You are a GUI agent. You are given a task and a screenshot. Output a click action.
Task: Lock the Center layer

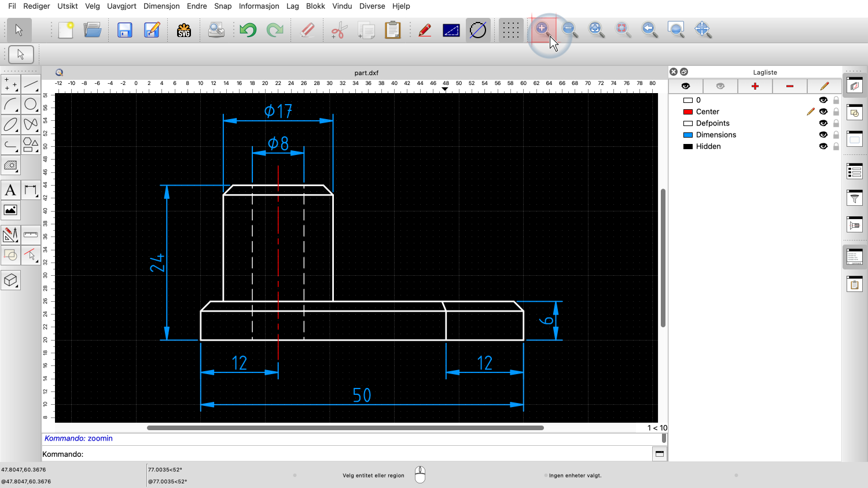point(836,112)
